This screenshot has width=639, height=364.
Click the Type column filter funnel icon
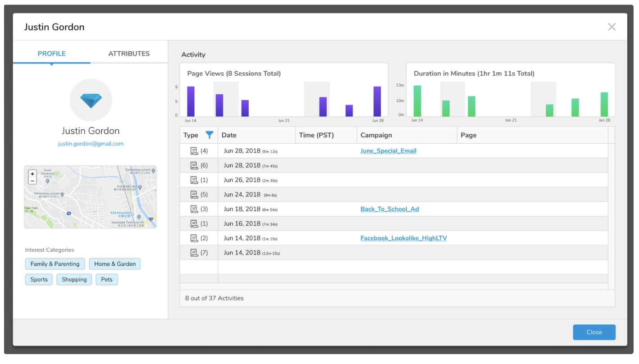pyautogui.click(x=209, y=135)
